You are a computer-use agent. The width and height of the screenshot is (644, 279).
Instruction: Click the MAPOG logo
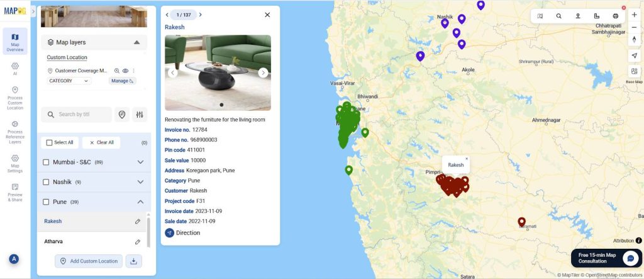15,11
